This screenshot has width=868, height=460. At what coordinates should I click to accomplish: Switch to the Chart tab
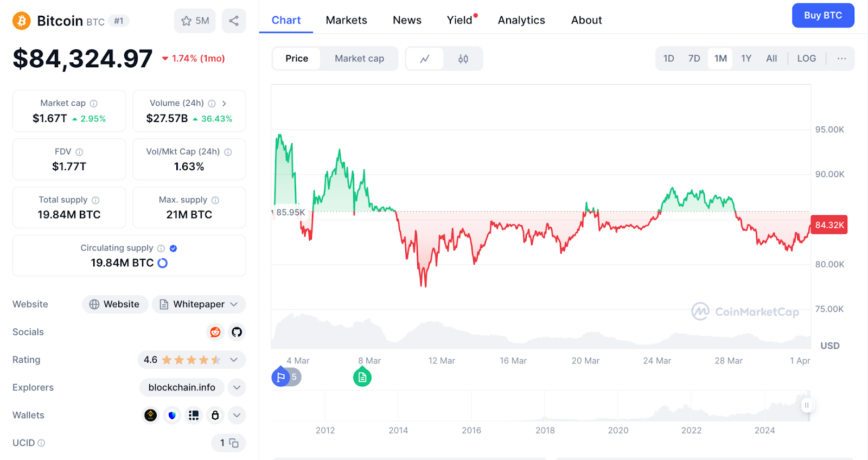tap(286, 20)
